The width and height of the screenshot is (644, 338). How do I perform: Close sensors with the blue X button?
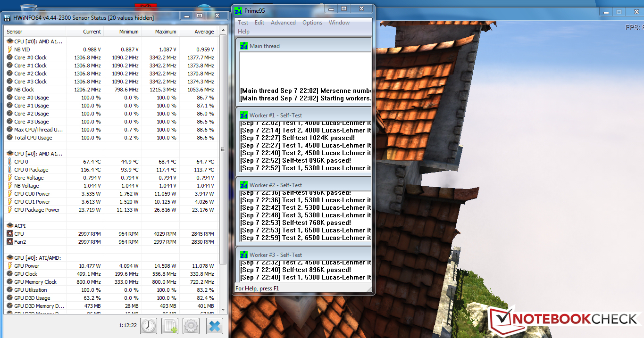pos(214,326)
